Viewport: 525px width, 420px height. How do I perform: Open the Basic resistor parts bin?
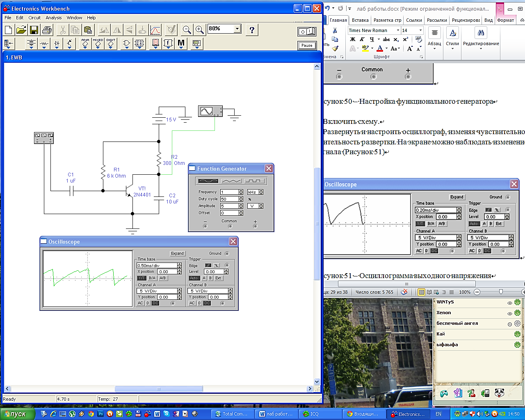(x=44, y=43)
